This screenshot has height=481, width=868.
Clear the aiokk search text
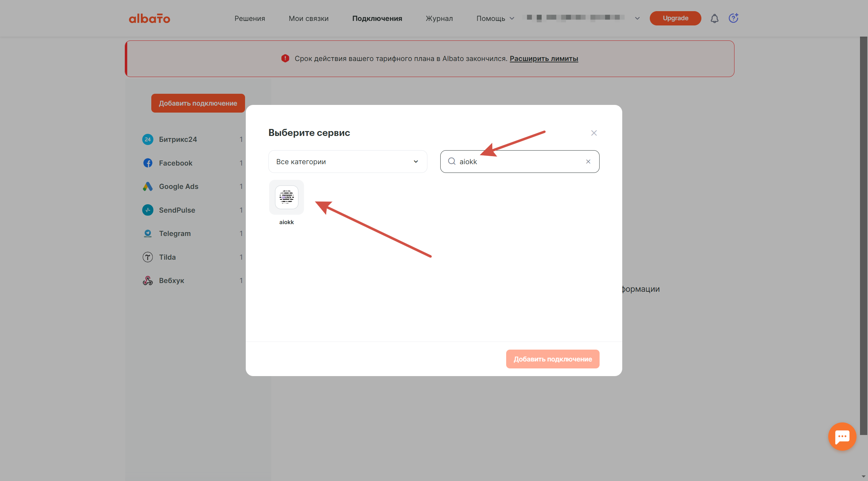pyautogui.click(x=588, y=161)
